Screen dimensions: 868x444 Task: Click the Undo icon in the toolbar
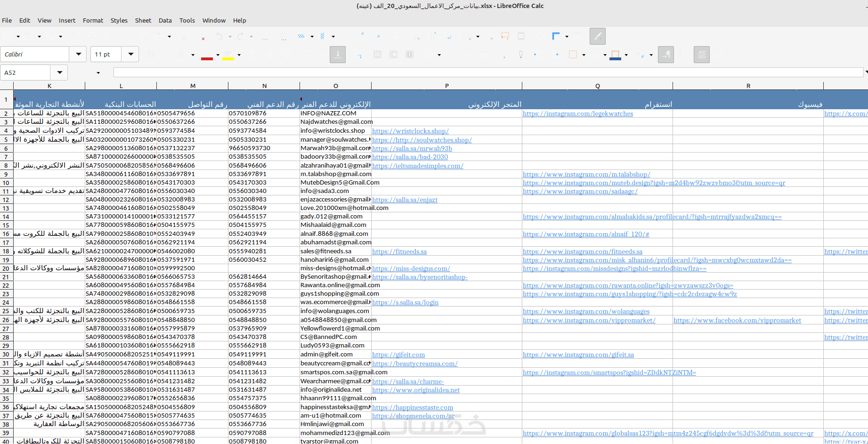[x=219, y=36]
